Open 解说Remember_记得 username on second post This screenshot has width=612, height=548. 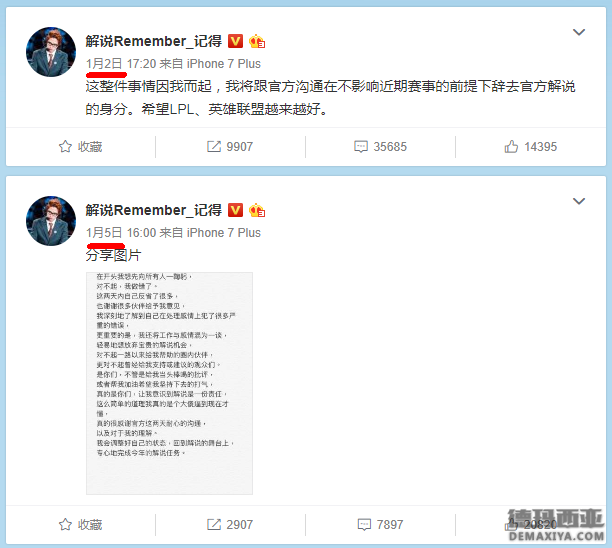pos(154,210)
